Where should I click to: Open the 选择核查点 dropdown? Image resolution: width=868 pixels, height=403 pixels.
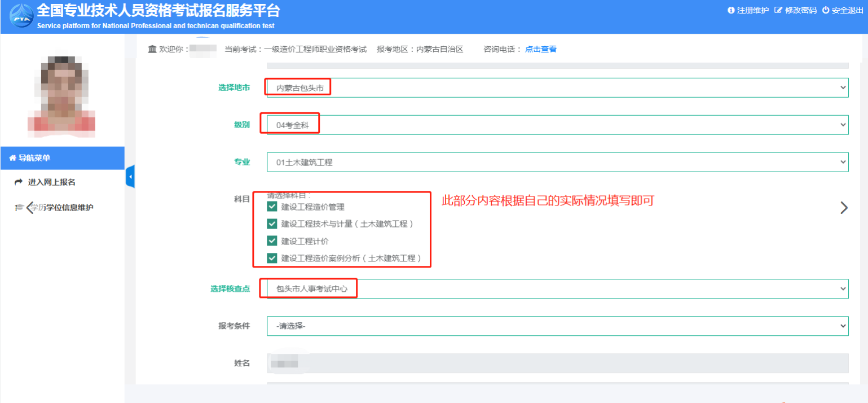(x=557, y=288)
